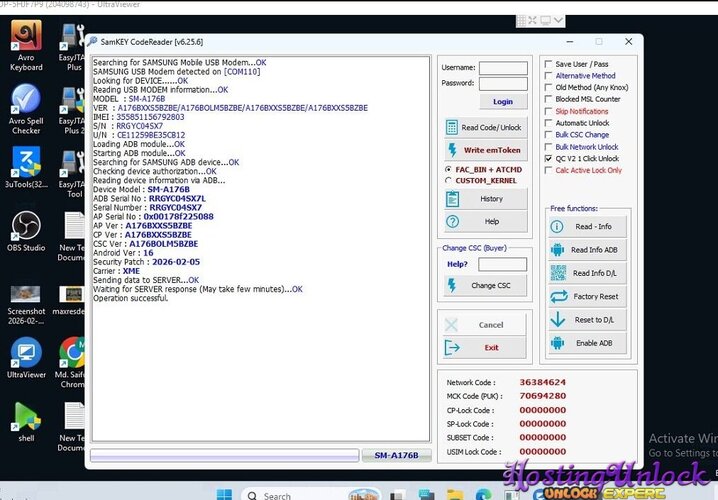Launch 3uTools desktop shortcut
The width and height of the screenshot is (718, 500).
[26, 167]
